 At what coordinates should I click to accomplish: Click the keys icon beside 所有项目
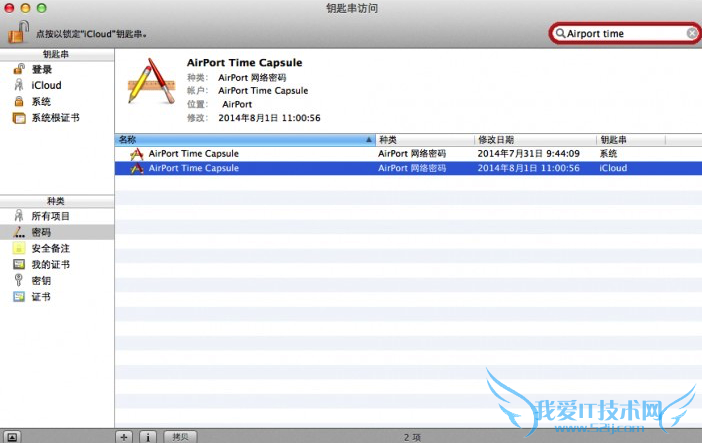click(x=19, y=216)
